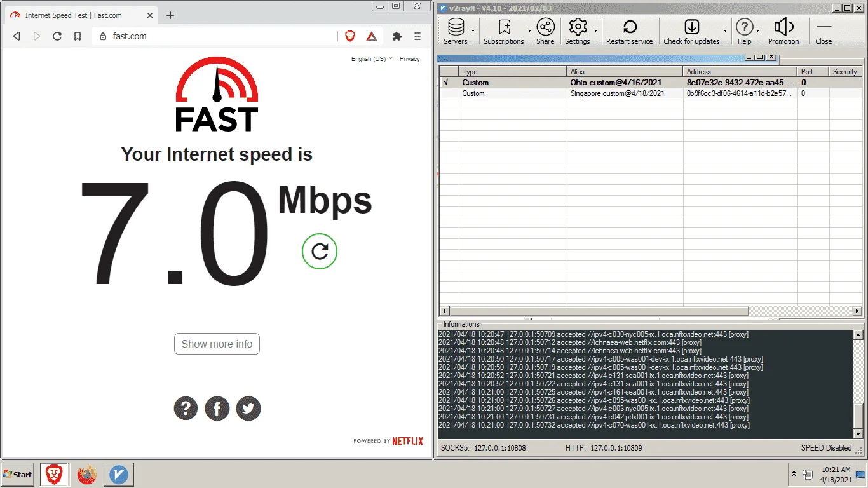This screenshot has height=488, width=868.
Task: Open the Servers menu icon in v2rayN
Action: click(456, 27)
